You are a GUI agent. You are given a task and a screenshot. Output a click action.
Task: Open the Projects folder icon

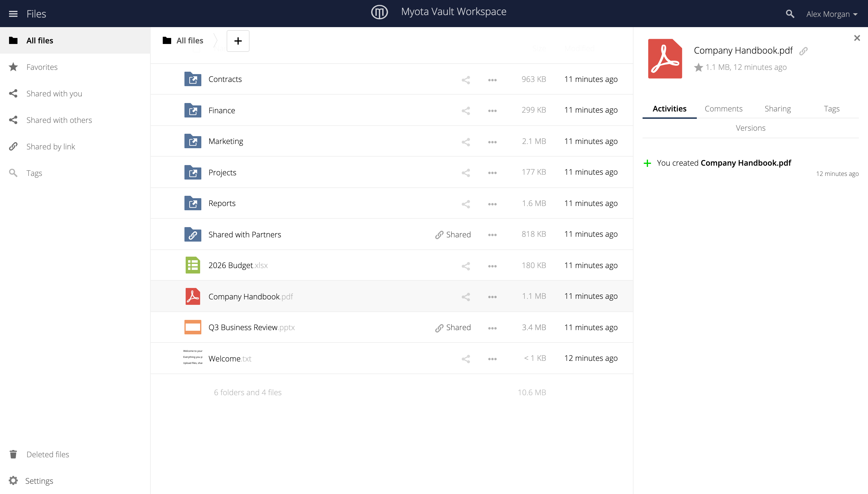tap(193, 172)
